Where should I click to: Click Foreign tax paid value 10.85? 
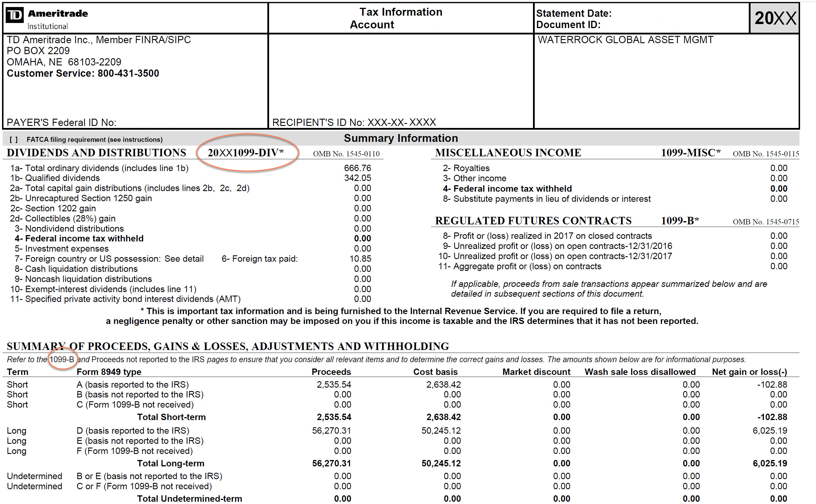pyautogui.click(x=360, y=259)
